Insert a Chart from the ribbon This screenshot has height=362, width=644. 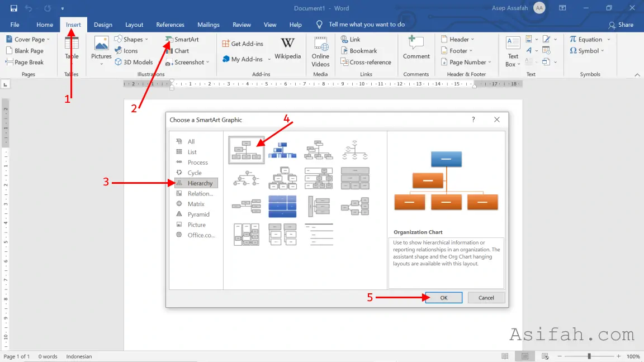coord(177,51)
